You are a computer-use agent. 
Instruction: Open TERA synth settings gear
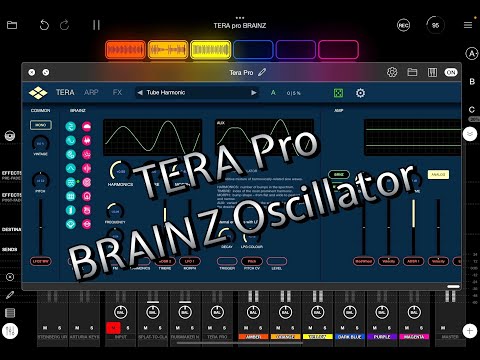tap(360, 93)
